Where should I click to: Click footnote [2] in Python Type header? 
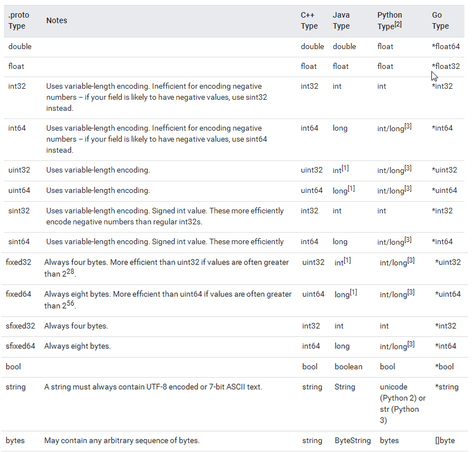coord(398,24)
